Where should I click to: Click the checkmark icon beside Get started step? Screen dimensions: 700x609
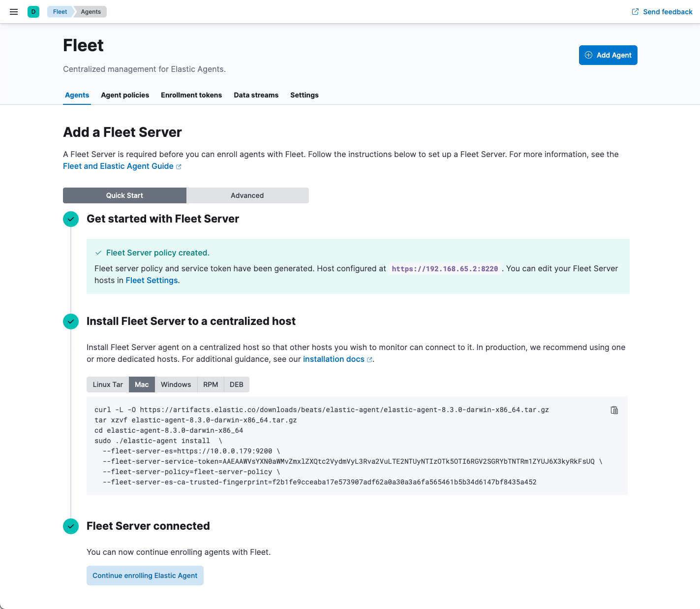point(70,219)
